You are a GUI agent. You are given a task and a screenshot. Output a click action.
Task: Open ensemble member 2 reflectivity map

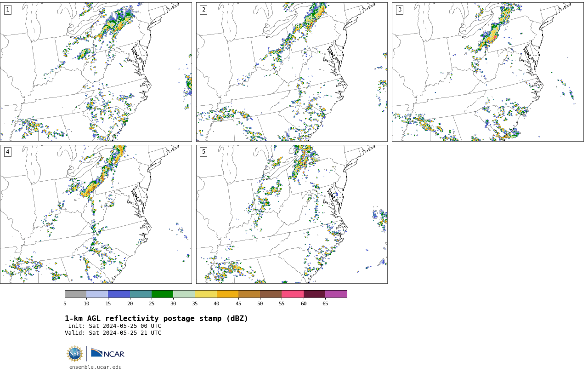tap(292, 72)
